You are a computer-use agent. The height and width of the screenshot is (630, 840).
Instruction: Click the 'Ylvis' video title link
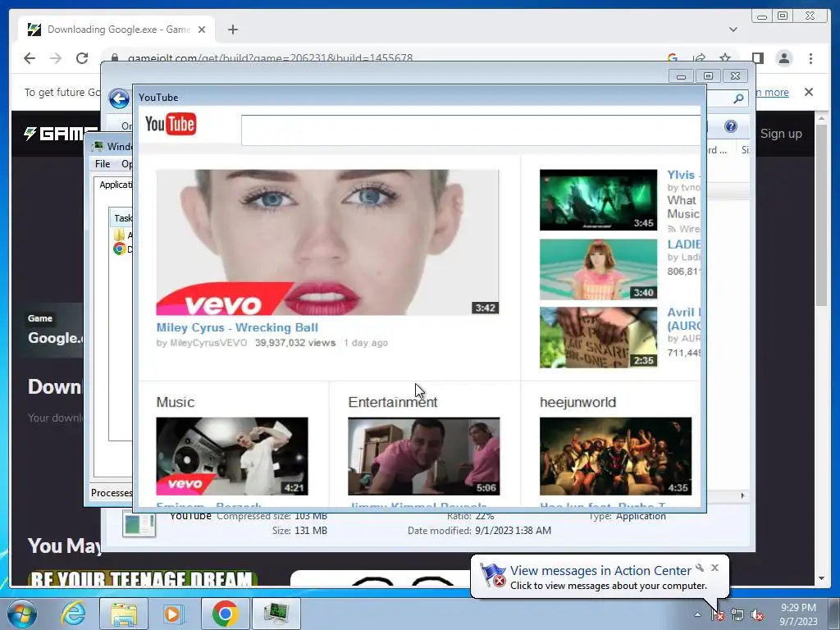683,175
